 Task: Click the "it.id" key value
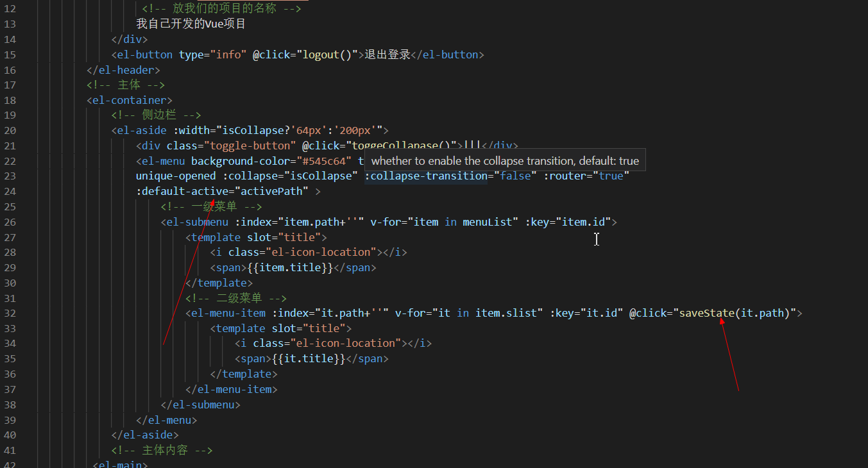(602, 313)
